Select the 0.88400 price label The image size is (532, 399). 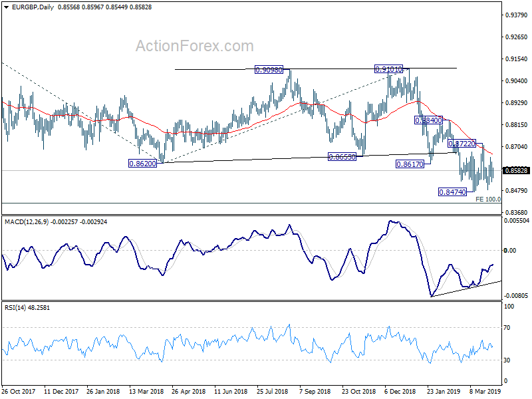(x=429, y=120)
